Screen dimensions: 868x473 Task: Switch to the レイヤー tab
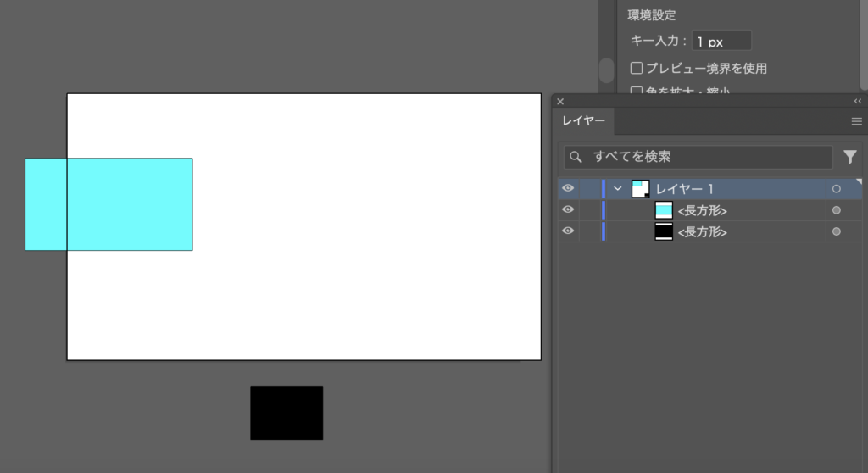point(584,120)
